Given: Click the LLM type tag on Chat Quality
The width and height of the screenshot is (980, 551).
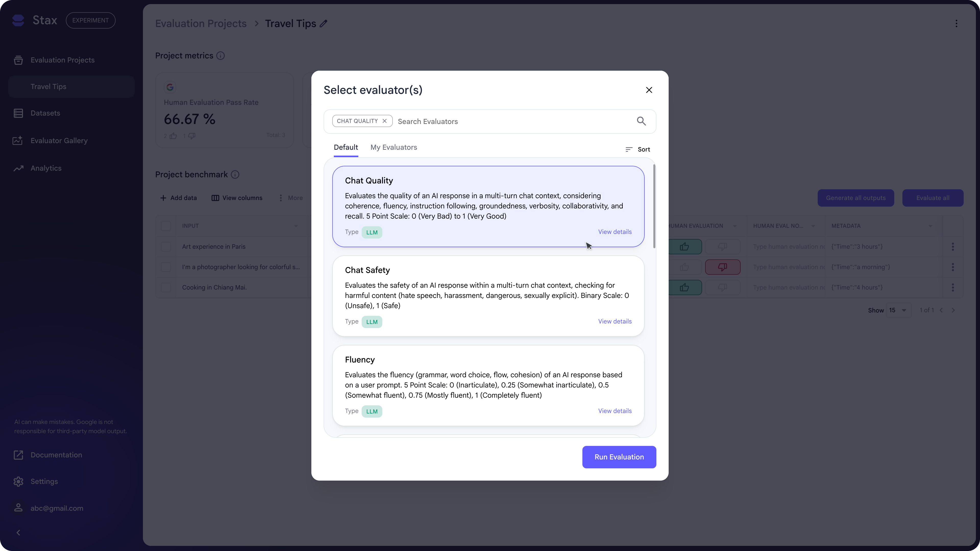Looking at the screenshot, I should [x=372, y=232].
